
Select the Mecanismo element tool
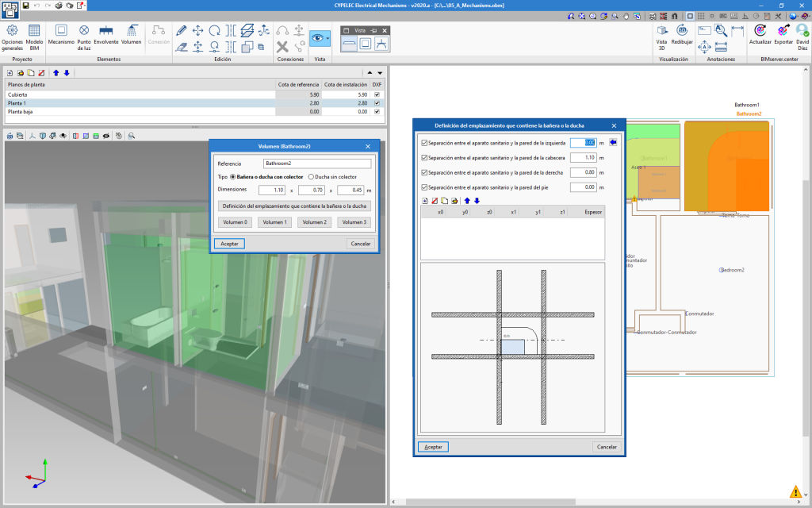pyautogui.click(x=61, y=34)
